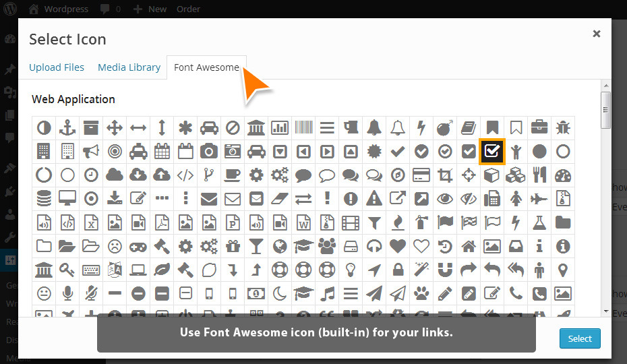Select the database icon
This screenshot has width=627, height=364.
point(44,199)
